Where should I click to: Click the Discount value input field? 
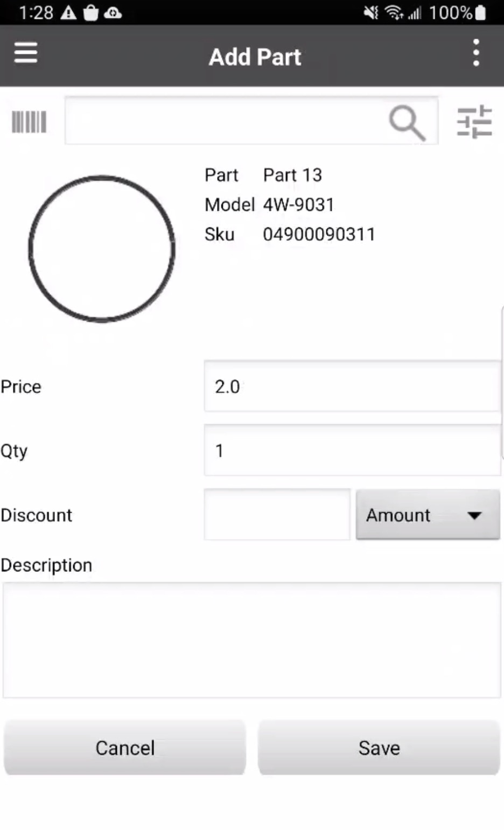click(x=277, y=515)
